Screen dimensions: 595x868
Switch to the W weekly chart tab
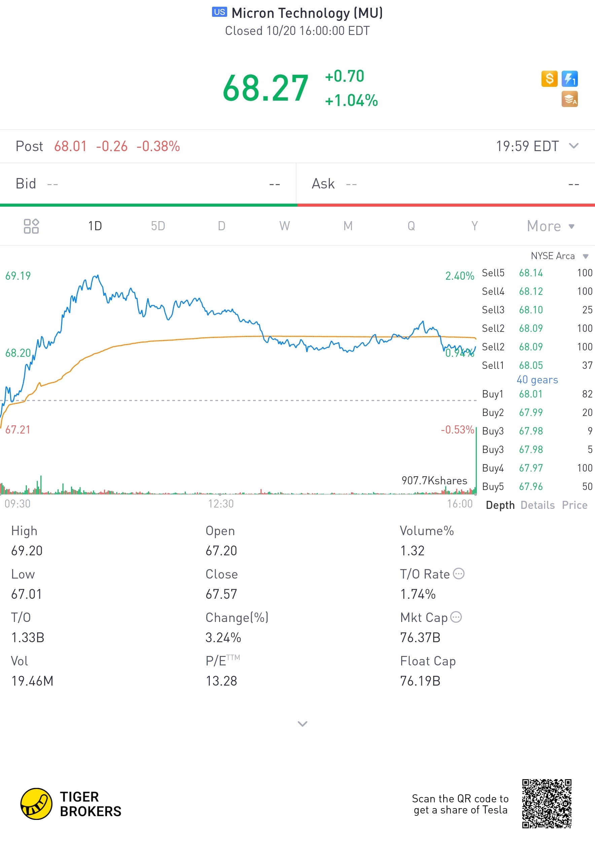pos(285,226)
